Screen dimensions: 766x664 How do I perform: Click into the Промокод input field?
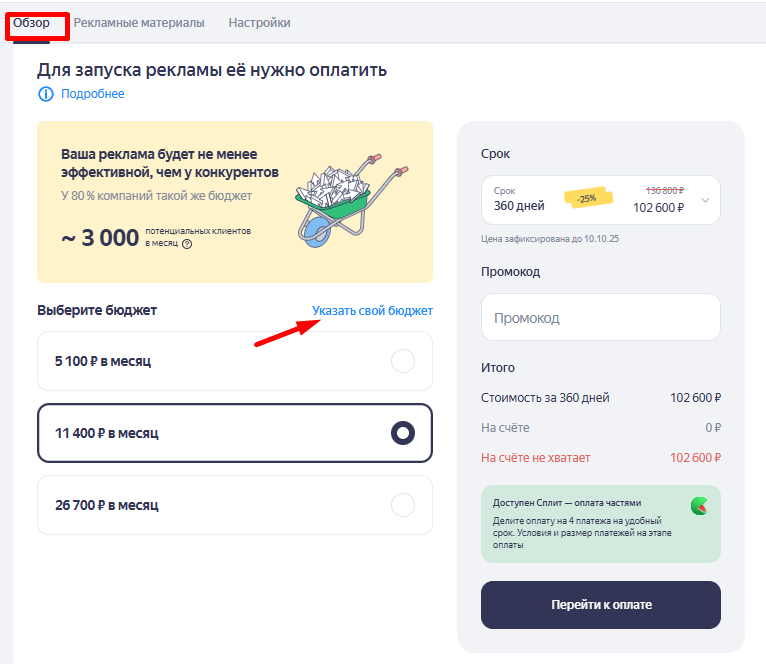tap(600, 318)
